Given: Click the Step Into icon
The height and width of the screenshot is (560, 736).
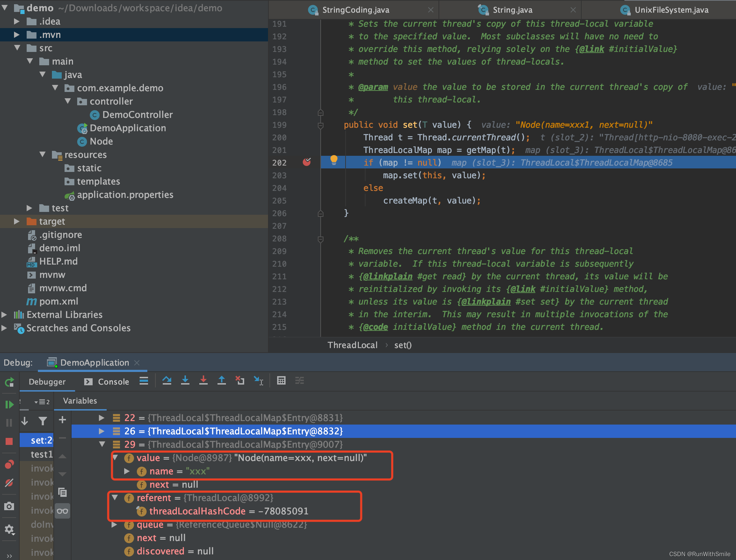Looking at the screenshot, I should [185, 381].
